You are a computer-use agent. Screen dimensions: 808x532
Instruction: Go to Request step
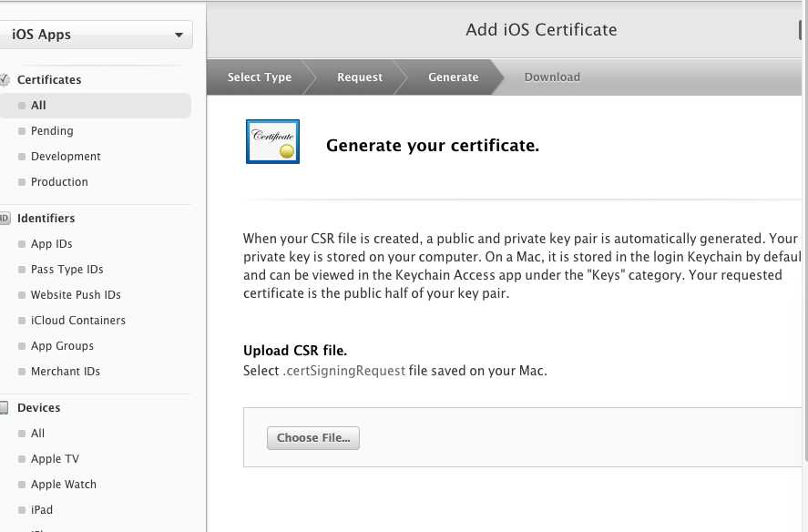360,77
